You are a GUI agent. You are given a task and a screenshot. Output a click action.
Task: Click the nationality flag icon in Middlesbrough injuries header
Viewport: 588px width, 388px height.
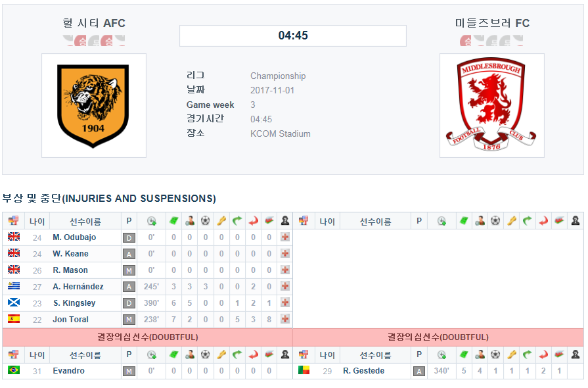point(304,221)
